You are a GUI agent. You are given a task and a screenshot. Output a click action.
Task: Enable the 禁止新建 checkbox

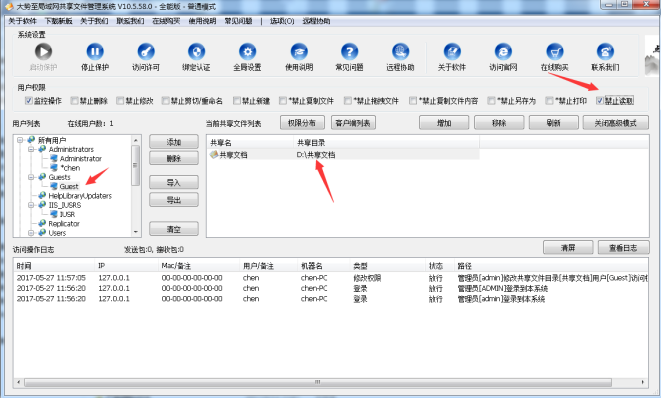pos(237,100)
